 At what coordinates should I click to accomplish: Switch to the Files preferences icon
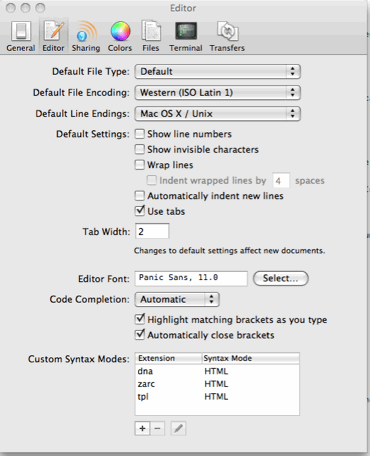coord(151,36)
